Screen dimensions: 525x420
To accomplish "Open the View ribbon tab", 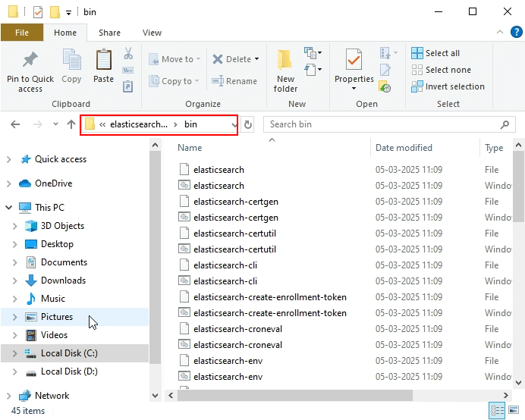I will [x=152, y=33].
